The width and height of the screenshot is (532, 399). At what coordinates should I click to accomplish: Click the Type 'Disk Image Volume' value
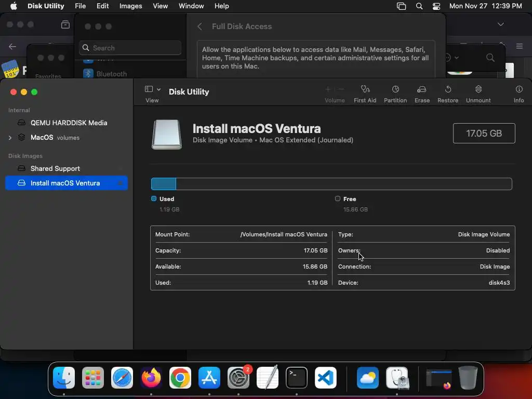[484, 234]
